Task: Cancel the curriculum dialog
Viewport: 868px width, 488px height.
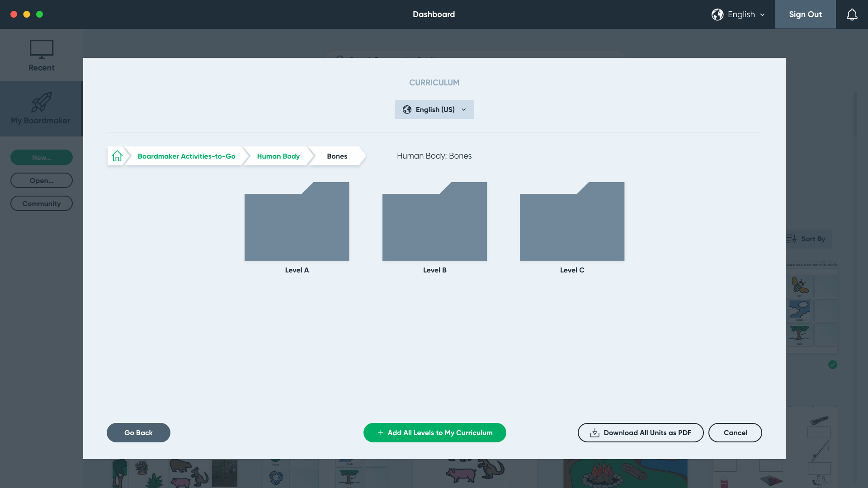Action: 735,432
